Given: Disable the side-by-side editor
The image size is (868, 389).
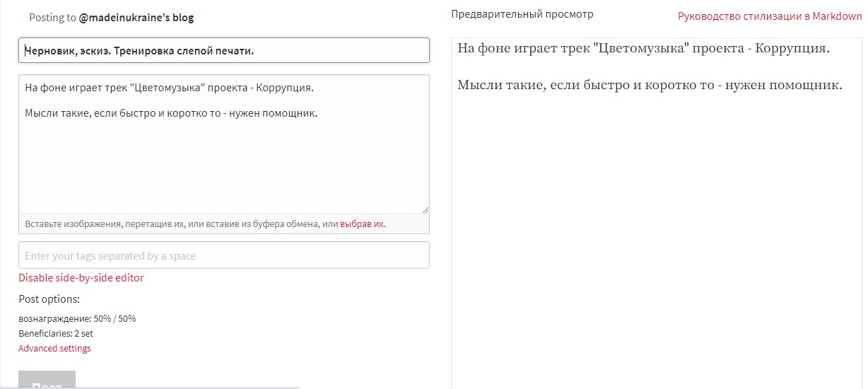Looking at the screenshot, I should [x=81, y=278].
